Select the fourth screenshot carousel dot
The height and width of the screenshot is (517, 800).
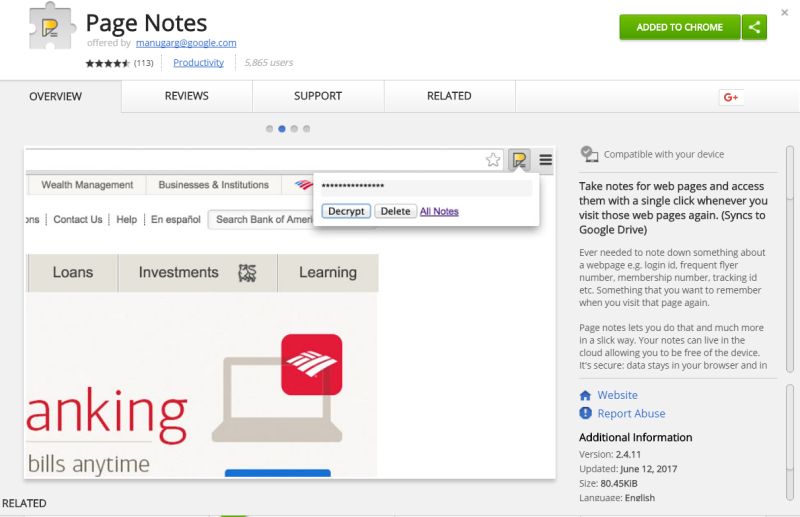point(306,129)
